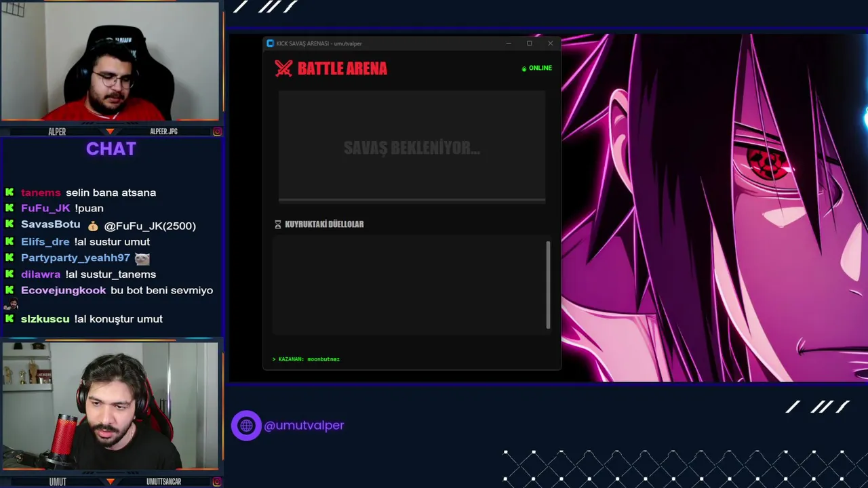
Task: Click the UMUTTSANCAR label
Action: [163, 482]
